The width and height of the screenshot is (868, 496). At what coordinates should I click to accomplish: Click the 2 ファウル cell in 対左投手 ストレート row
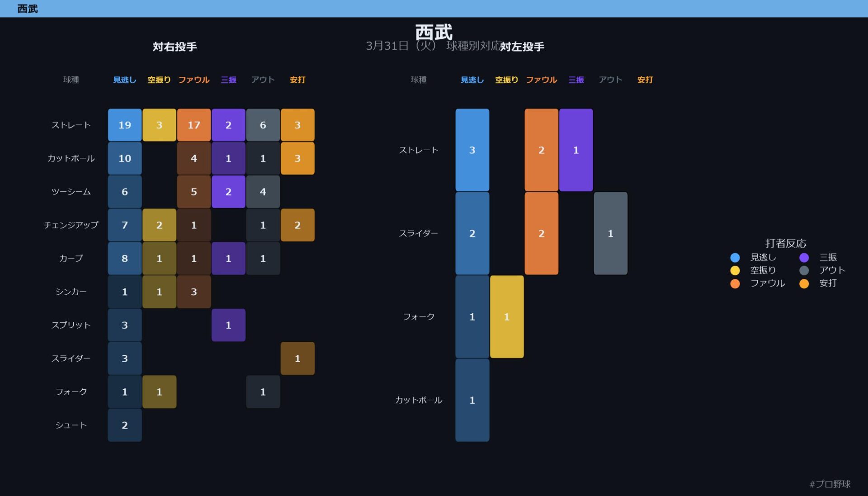coord(542,150)
